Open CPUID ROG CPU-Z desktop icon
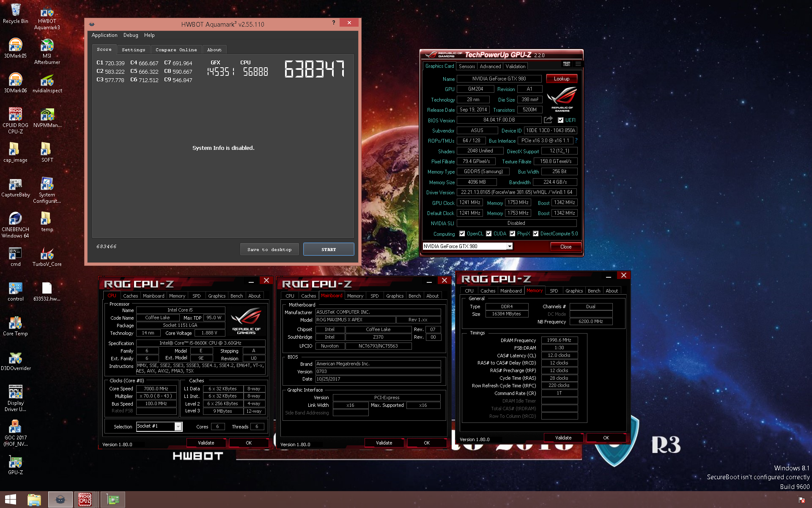The height and width of the screenshot is (508, 812). tap(16, 121)
